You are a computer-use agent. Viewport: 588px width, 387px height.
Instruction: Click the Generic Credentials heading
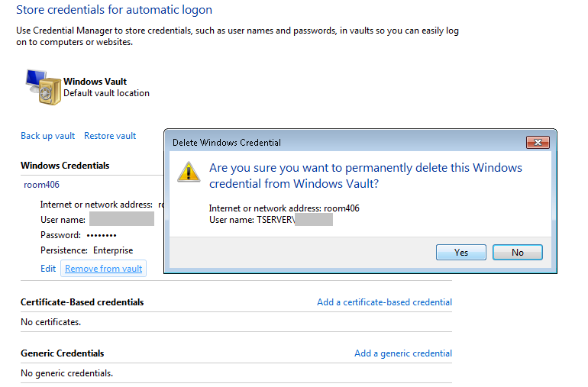[x=63, y=353]
